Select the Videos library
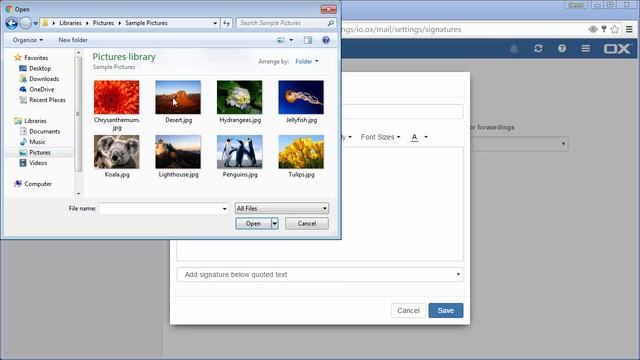Viewport: 640px width, 360px height. pos(38,163)
